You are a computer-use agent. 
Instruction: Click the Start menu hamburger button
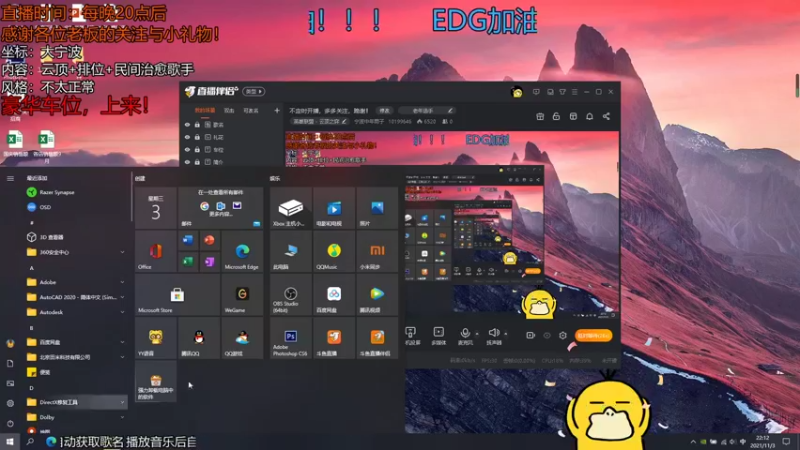click(10, 178)
